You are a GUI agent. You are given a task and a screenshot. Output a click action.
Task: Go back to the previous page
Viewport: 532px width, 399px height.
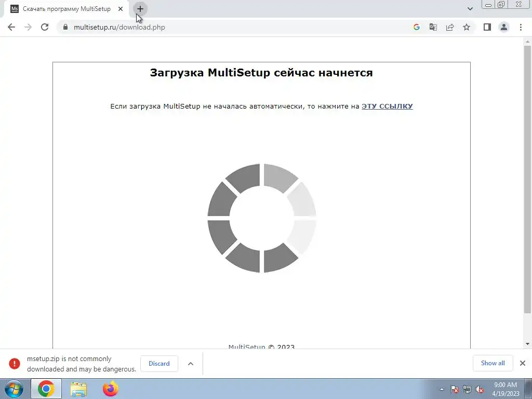point(11,27)
